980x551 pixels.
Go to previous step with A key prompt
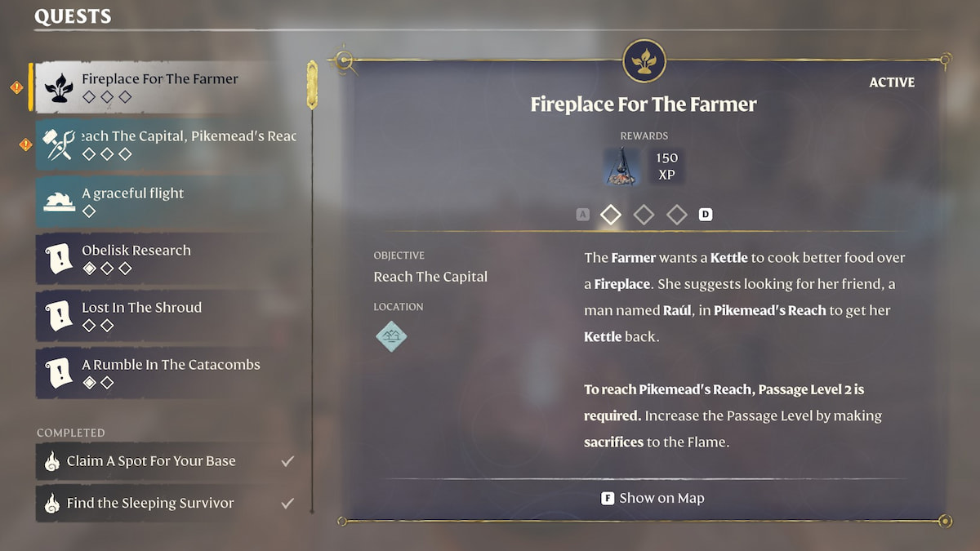tap(582, 215)
